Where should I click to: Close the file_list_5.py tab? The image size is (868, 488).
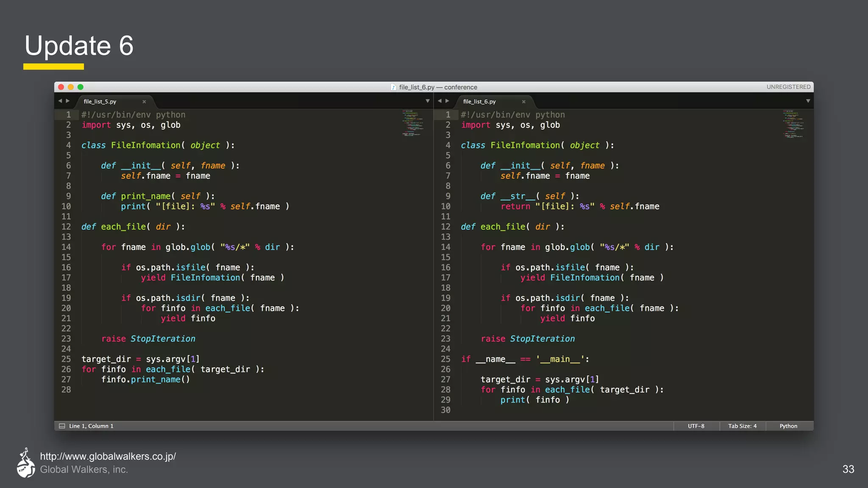coord(144,102)
